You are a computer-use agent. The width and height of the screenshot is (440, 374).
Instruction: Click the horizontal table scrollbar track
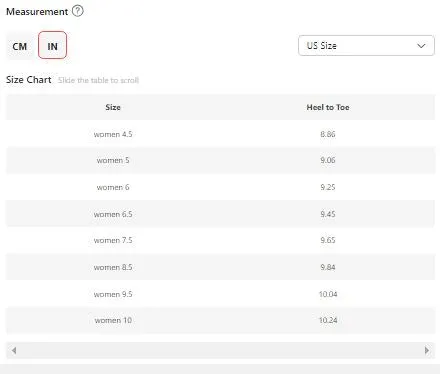[220, 350]
